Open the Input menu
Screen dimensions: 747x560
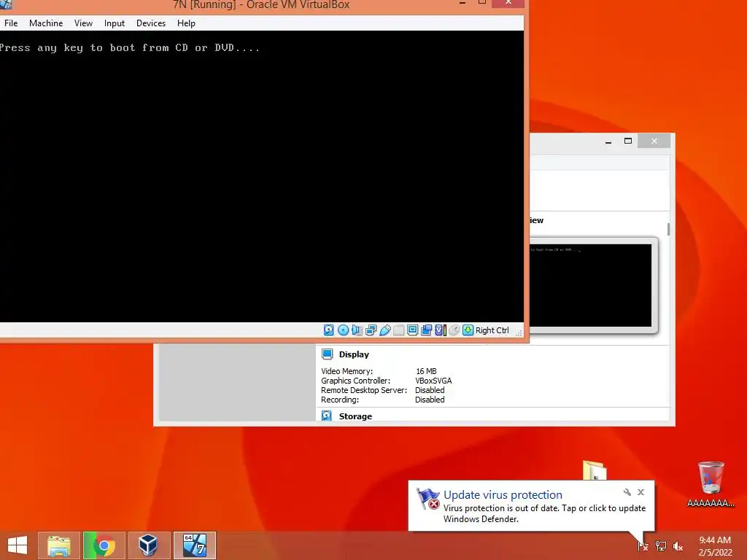115,23
